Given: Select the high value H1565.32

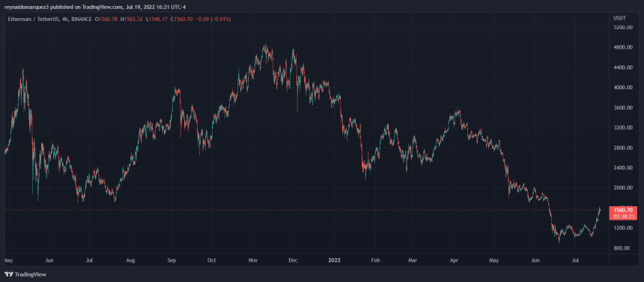Looking at the screenshot, I should click(x=132, y=19).
